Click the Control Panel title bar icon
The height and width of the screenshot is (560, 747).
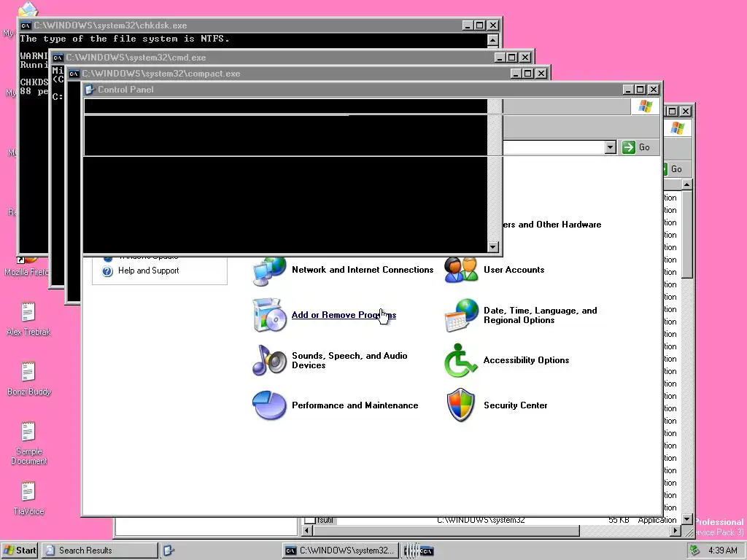point(90,89)
